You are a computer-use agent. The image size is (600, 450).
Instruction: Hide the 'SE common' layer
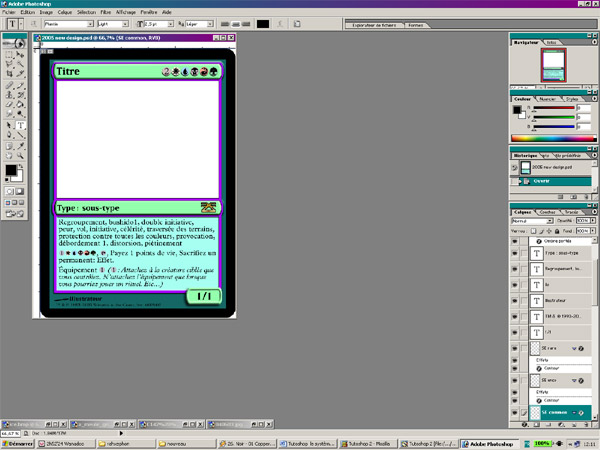(x=515, y=412)
